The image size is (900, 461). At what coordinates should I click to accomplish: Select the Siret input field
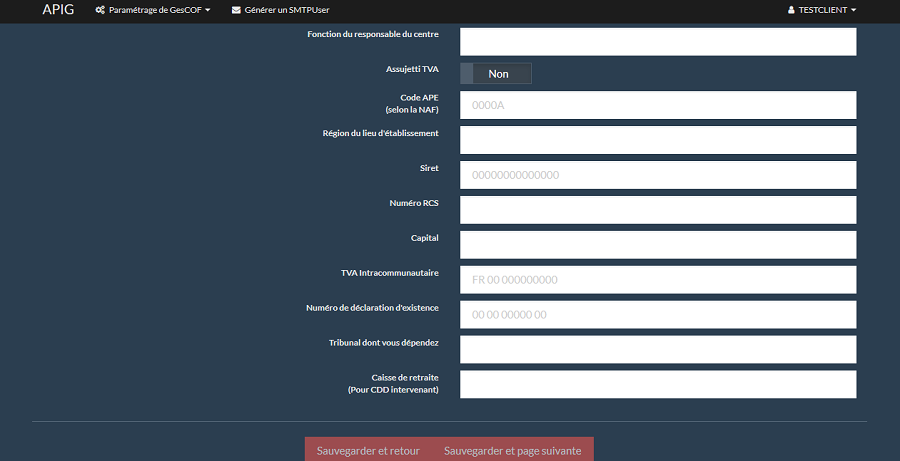(657, 175)
